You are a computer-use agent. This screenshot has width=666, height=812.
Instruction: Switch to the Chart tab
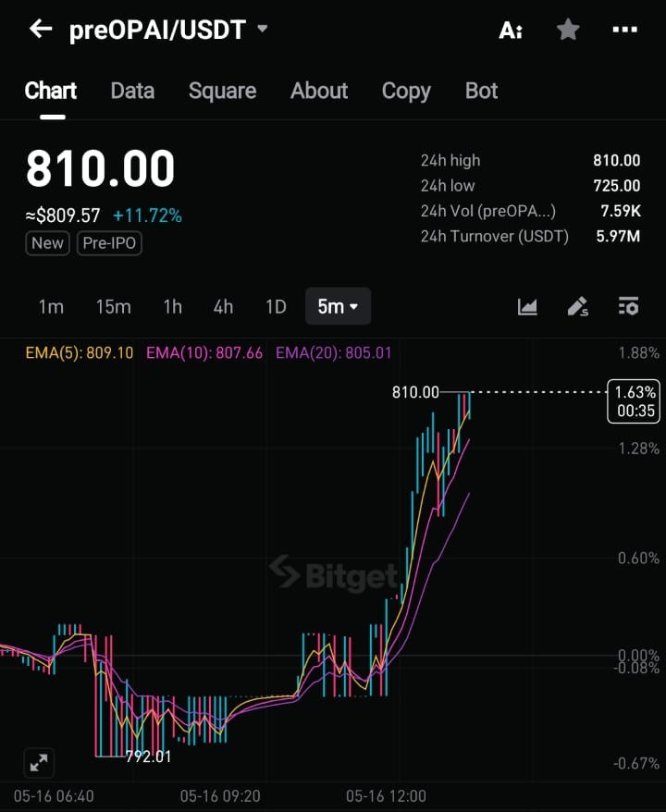click(51, 91)
